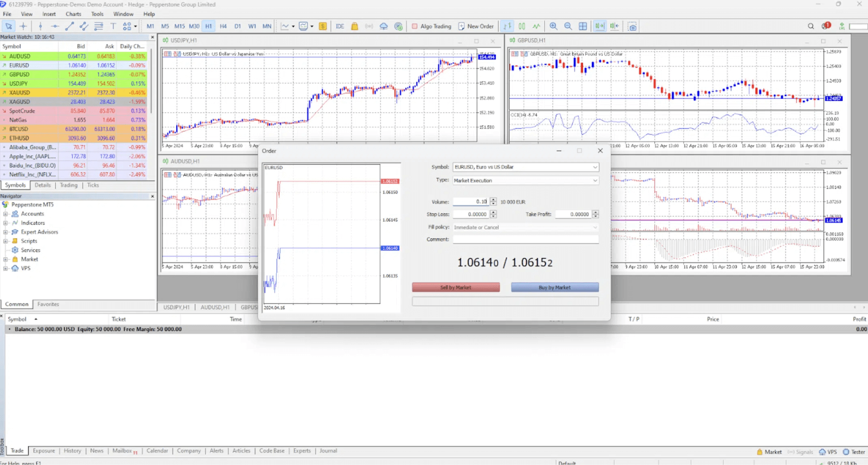Click the connection level icon

(842, 26)
